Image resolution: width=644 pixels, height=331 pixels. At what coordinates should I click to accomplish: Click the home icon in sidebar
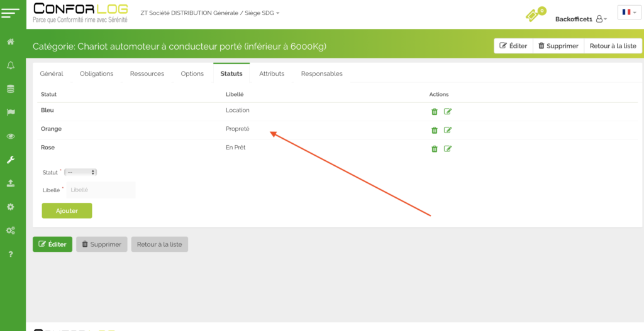pyautogui.click(x=11, y=41)
